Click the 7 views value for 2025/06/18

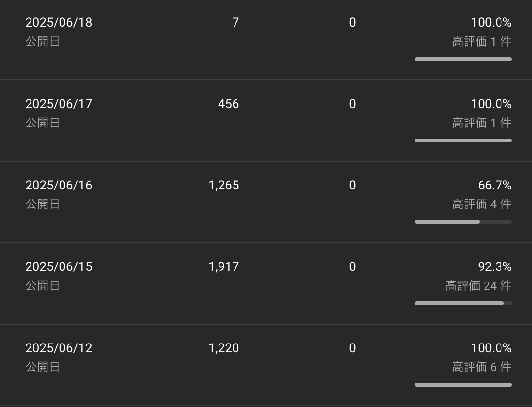pyautogui.click(x=235, y=22)
